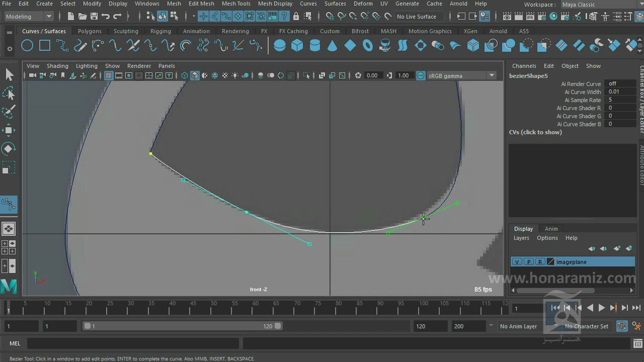
Task: Toggle the viewport grid display button
Action: tap(109, 75)
